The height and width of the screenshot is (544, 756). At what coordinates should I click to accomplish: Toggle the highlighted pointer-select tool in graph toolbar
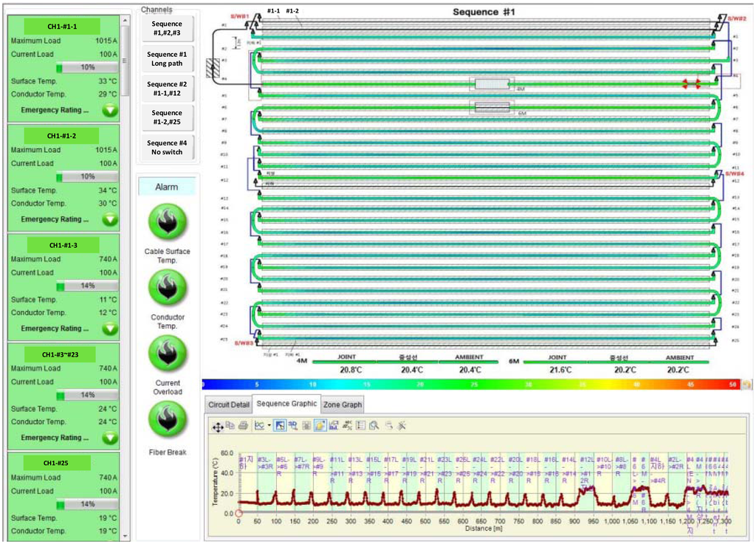[280, 426]
